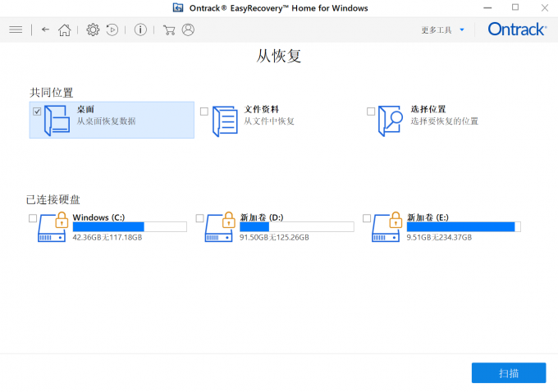558x392 pixels.
Task: Check the 新加卷 (E:) checkbox
Action: (367, 218)
